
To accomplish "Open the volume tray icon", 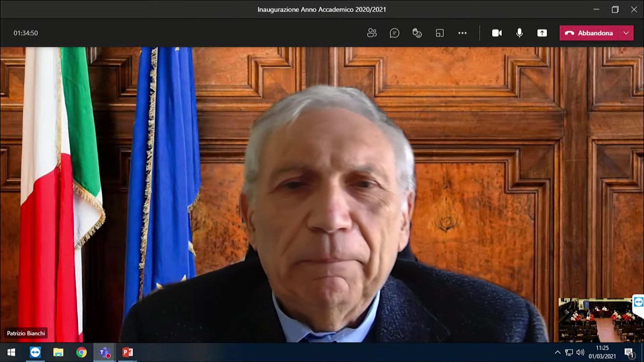I will point(580,352).
